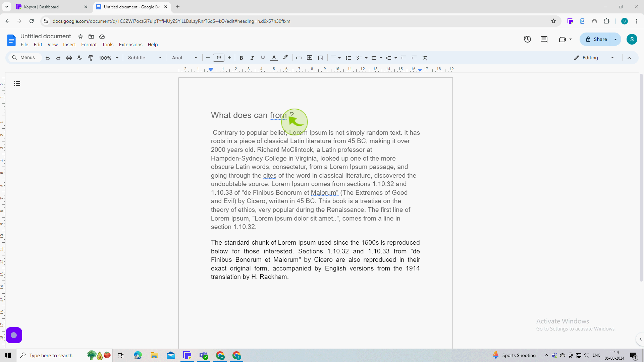Click the text highlight color icon
Screen dimensions: 644x362
tap(285, 57)
